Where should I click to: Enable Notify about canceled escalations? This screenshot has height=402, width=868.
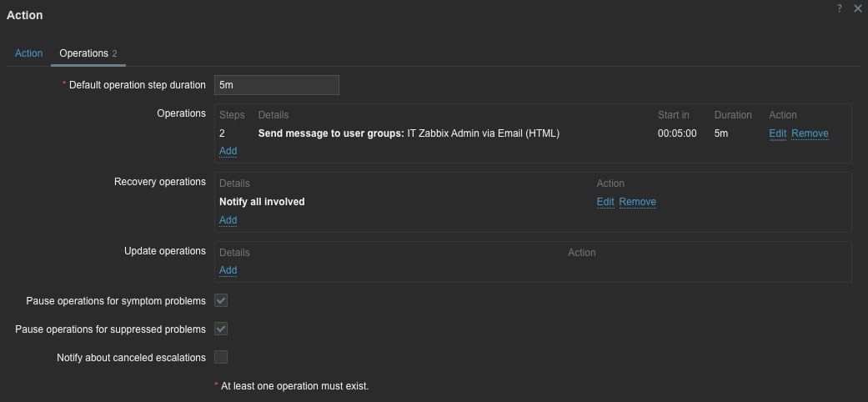[x=221, y=357]
